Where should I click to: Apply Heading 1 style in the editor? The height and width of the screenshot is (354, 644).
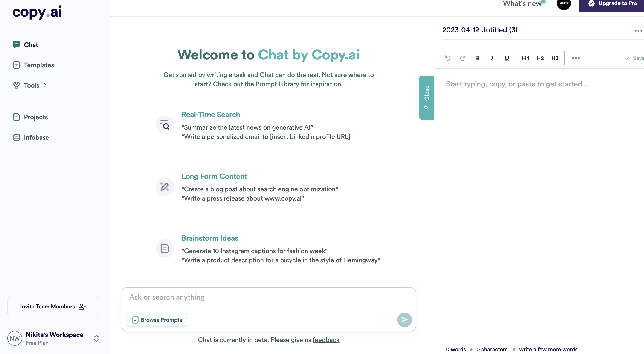[526, 58]
